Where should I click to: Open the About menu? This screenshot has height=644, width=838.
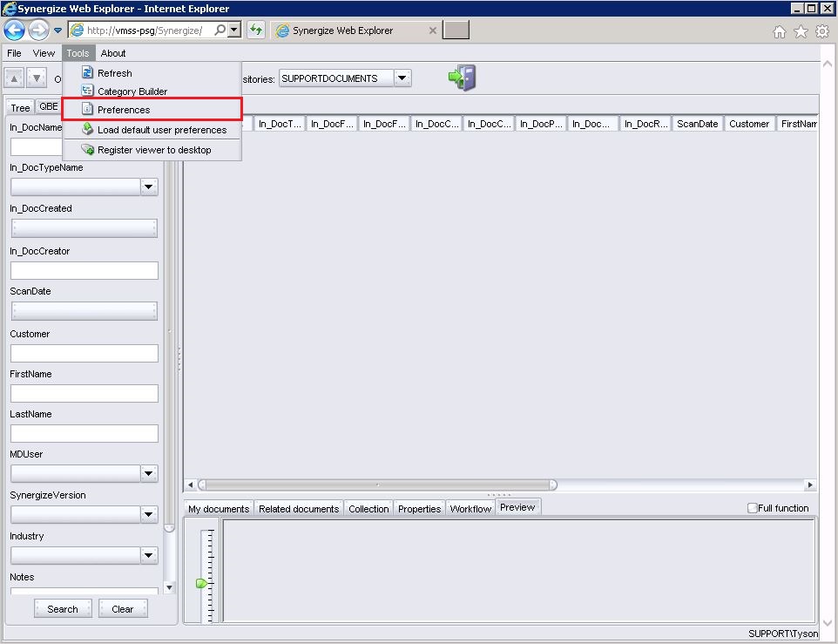[x=113, y=53]
